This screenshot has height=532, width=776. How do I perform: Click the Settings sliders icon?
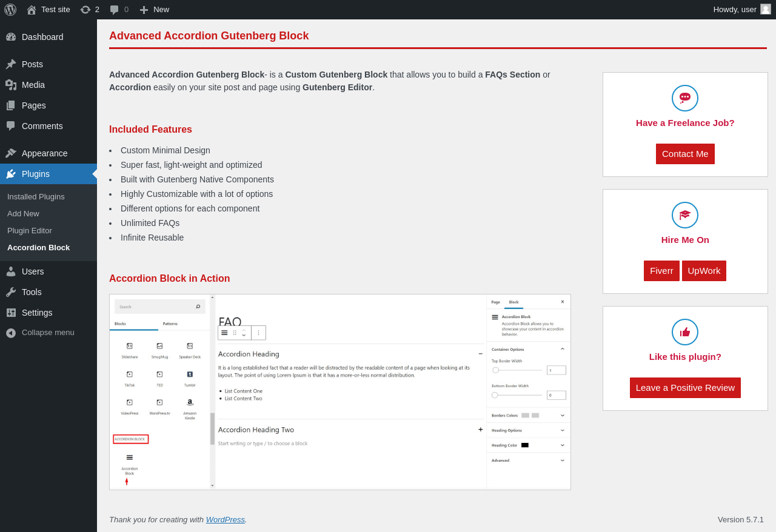pyautogui.click(x=11, y=313)
